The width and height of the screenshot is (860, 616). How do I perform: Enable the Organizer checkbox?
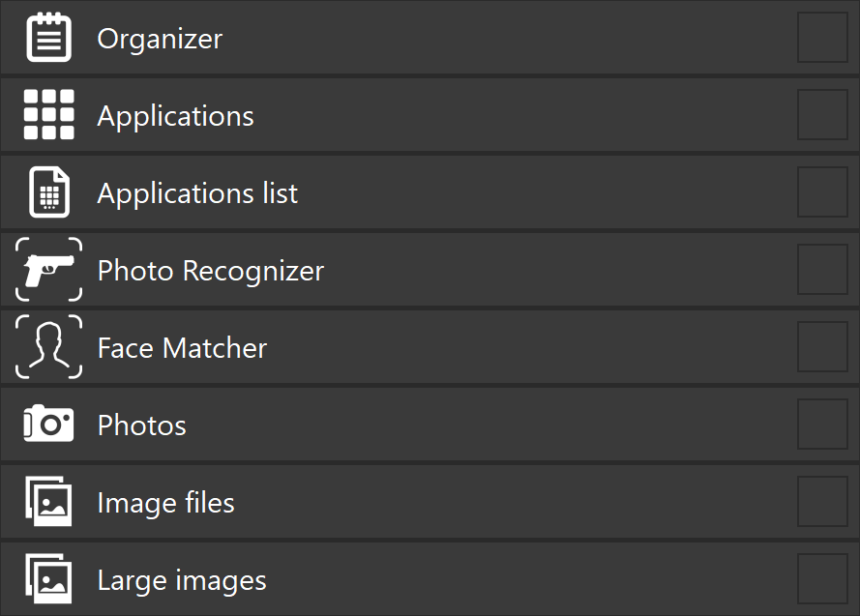pyautogui.click(x=822, y=38)
